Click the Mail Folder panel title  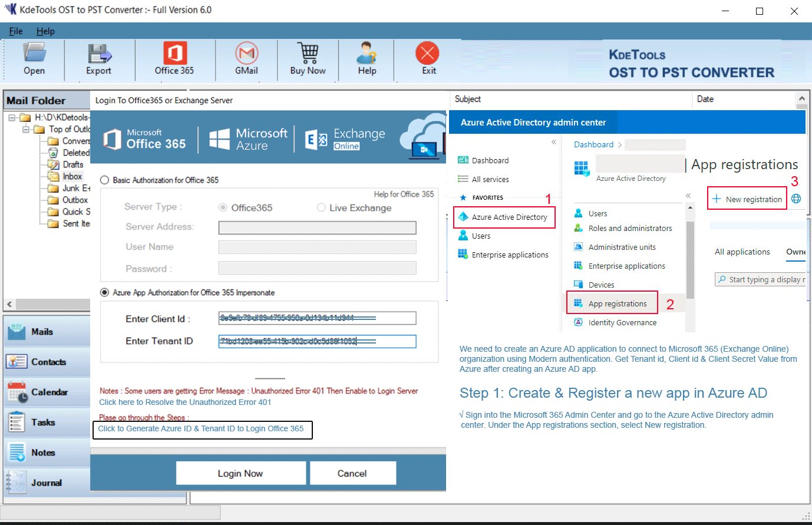36,101
